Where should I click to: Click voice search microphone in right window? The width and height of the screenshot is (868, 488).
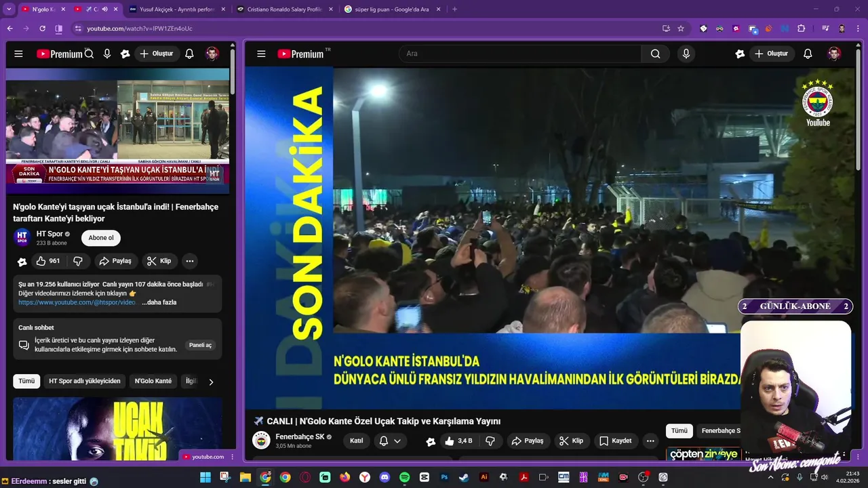pos(686,54)
